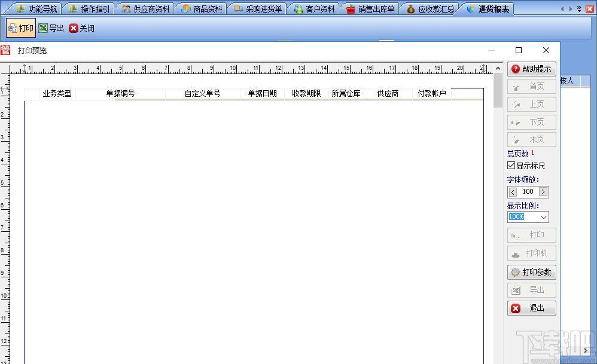The width and height of the screenshot is (597, 364).
Task: Open the 采购进货单 tab
Action: click(258, 9)
